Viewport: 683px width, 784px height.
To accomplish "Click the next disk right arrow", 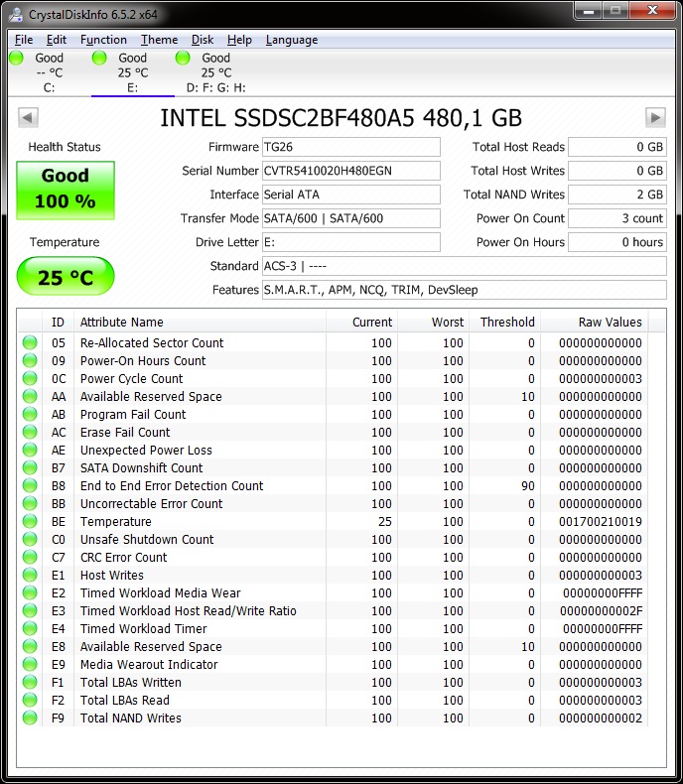I will click(x=655, y=118).
